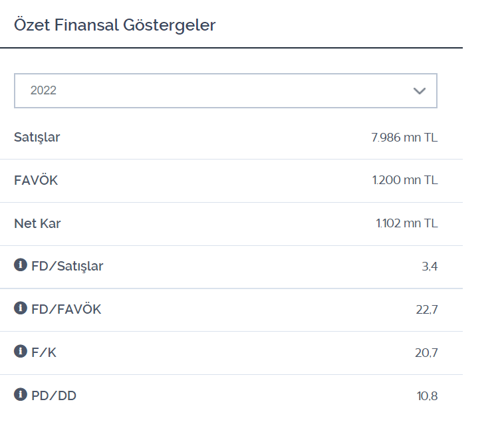
Task: Select the Net Kar label
Action: pos(37,223)
